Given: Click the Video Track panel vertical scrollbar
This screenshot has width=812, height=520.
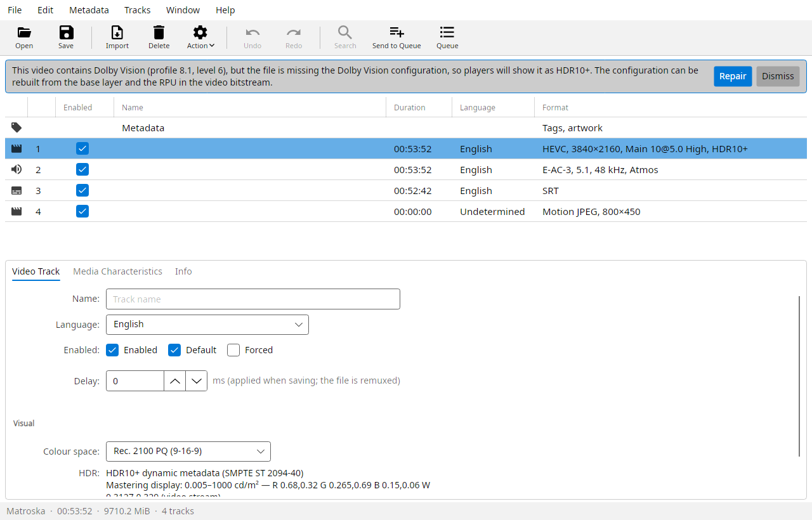Looking at the screenshot, I should click(800, 375).
